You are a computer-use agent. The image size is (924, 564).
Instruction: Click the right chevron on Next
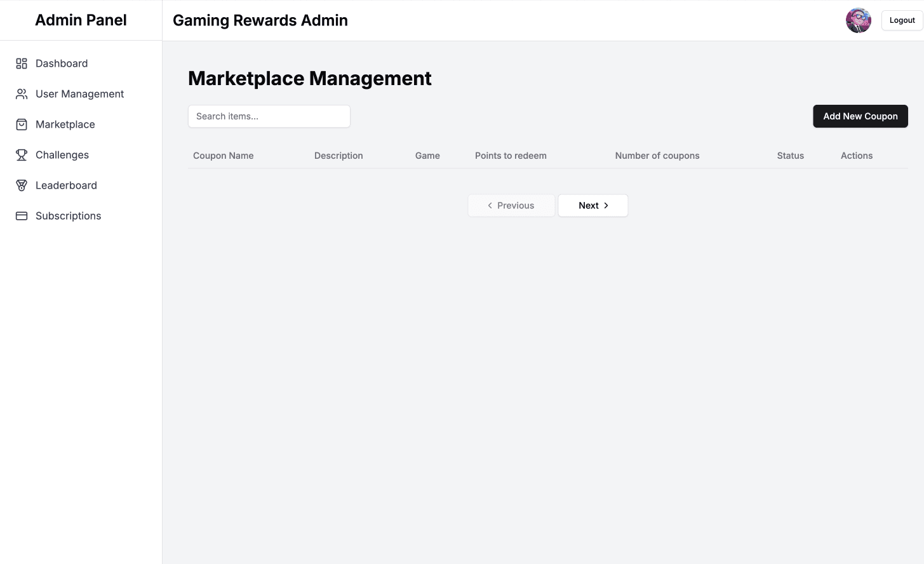click(605, 205)
